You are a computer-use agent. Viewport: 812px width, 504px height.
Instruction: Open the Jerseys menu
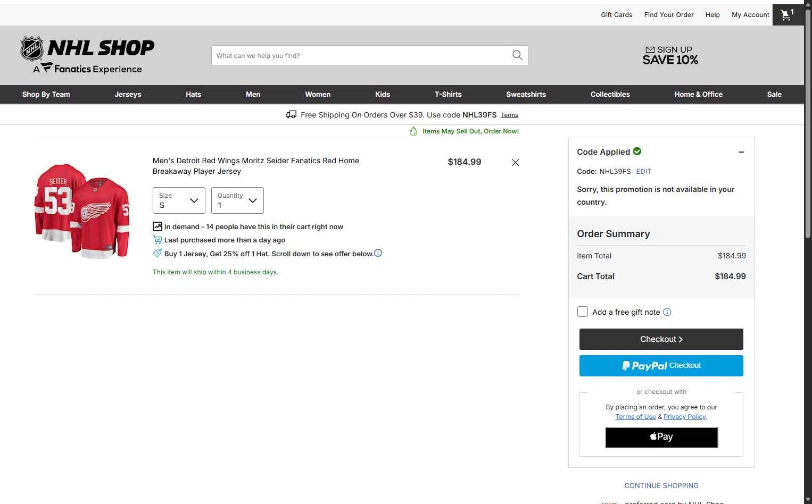tap(128, 94)
